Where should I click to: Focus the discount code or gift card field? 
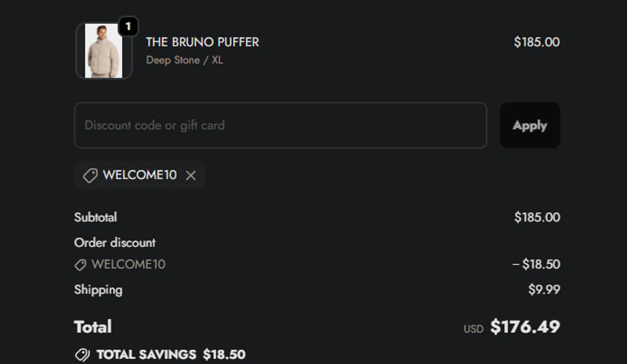(280, 125)
